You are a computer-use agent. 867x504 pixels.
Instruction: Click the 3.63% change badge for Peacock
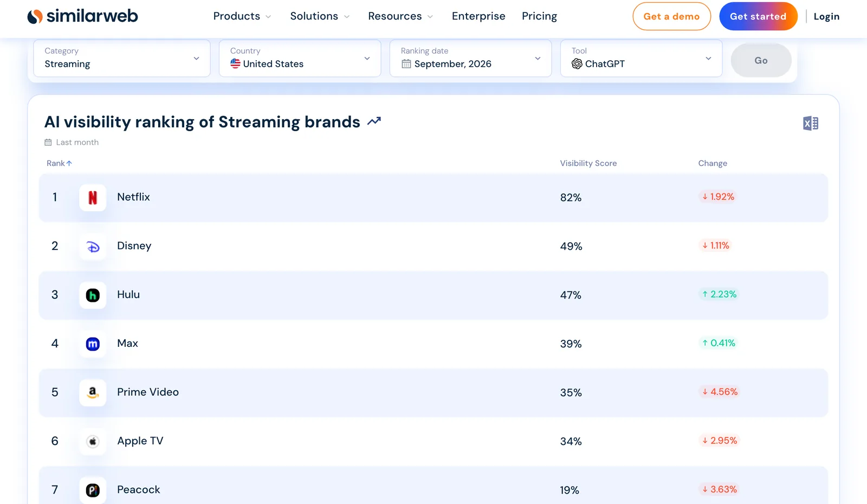[x=719, y=489]
